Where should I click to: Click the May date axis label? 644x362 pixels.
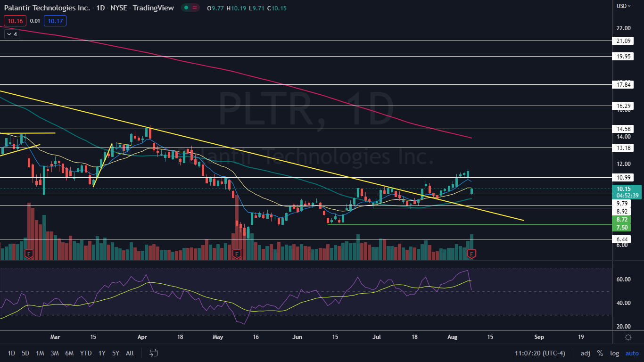click(x=218, y=337)
